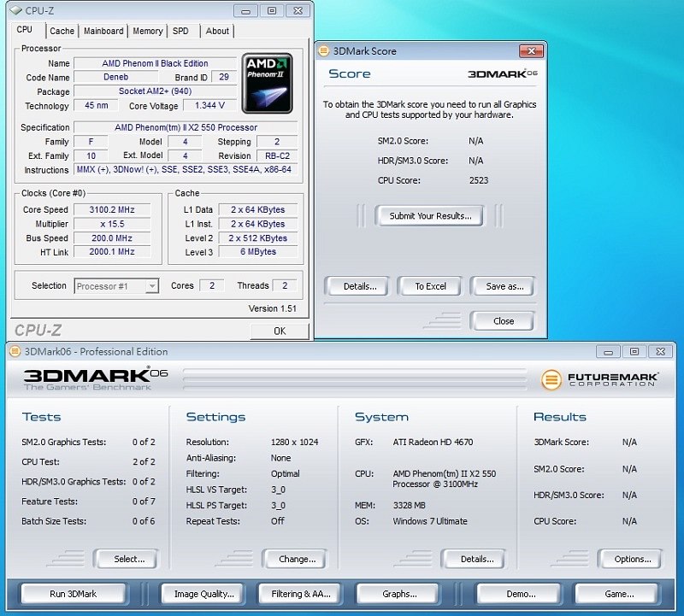
Task: Click the CPU Score value 2523
Action: 479,180
